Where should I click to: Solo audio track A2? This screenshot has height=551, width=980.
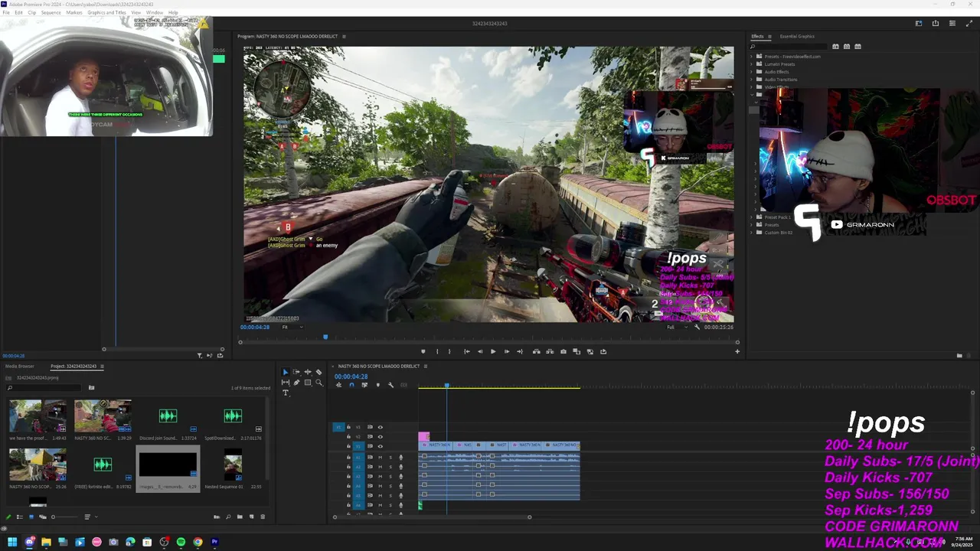(390, 467)
